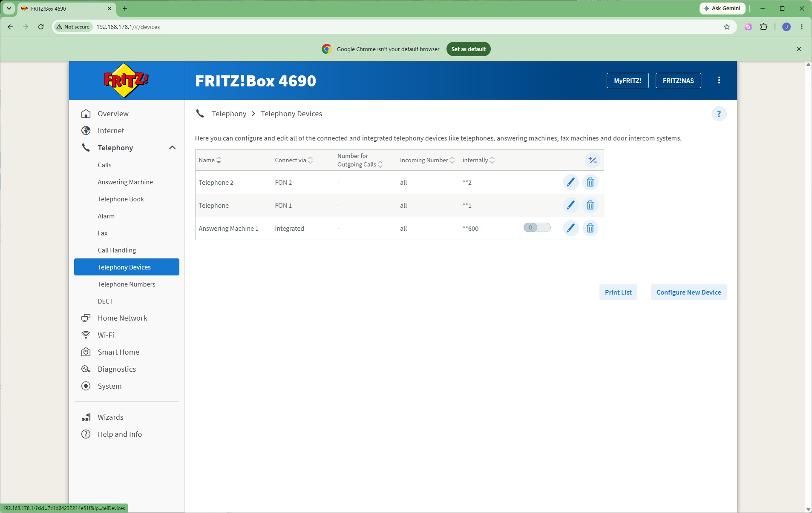Click the FRITZ! logo
812x513 pixels.
pos(126,80)
